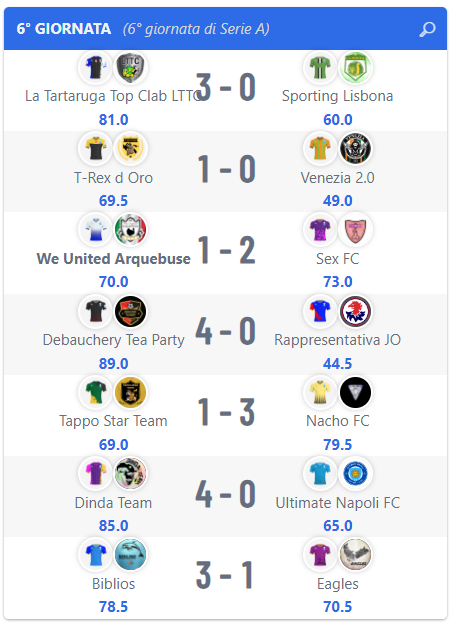454x623 pixels.
Task: Select Dinda Team skull crest thumbnail
Action: click(130, 474)
